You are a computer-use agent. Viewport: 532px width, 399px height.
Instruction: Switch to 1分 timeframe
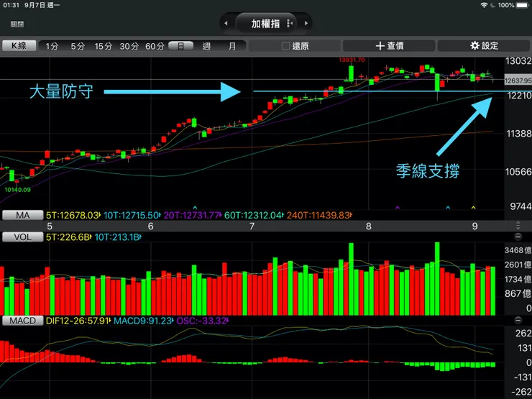tap(52, 46)
